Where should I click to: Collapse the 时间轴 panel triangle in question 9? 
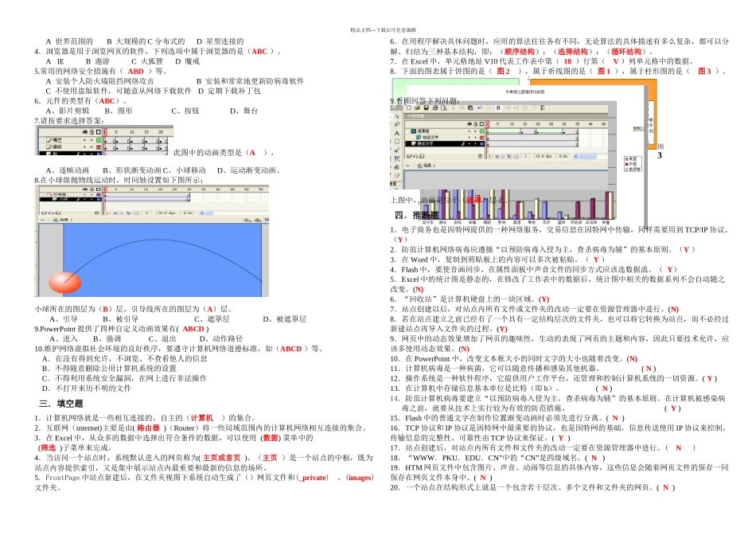click(x=409, y=116)
